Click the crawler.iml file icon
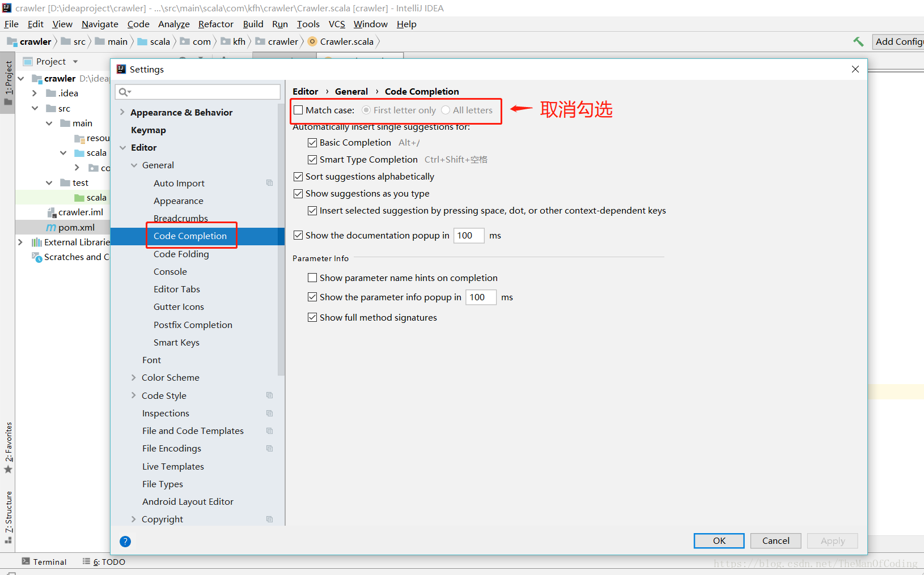Screen dimensions: 924x575 click(52, 212)
